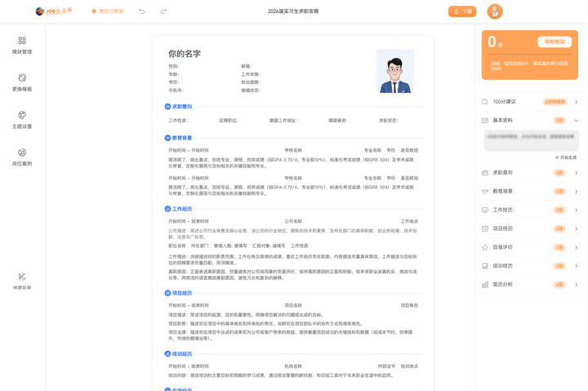Click the 100分简历 logo

[x=54, y=11]
